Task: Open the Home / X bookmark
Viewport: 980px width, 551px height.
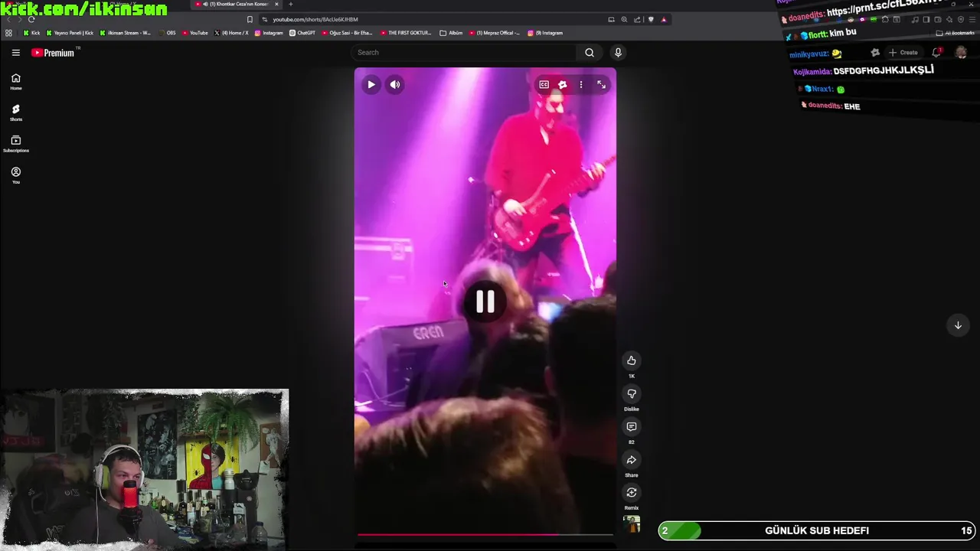Action: [231, 33]
